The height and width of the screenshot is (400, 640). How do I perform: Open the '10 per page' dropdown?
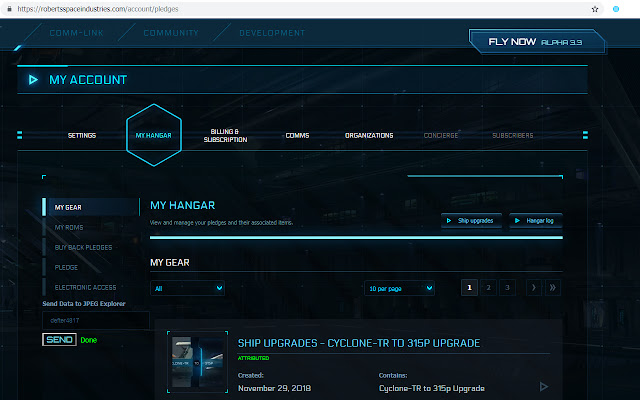point(399,288)
